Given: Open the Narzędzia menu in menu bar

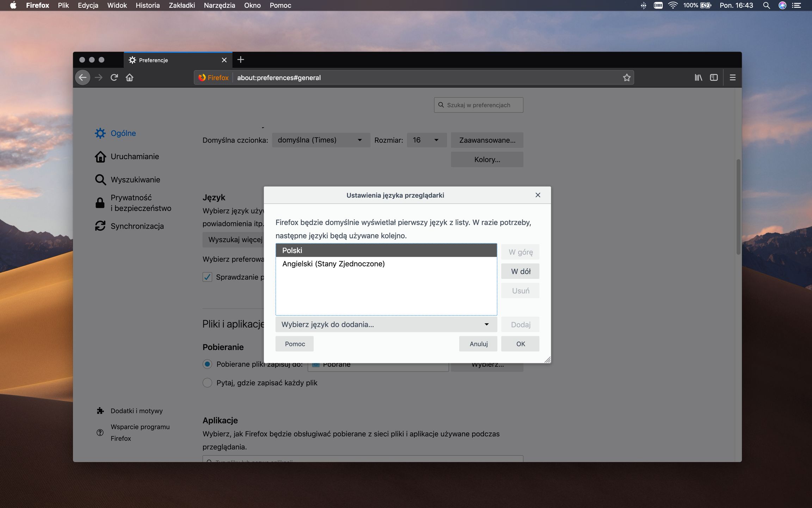Looking at the screenshot, I should click(x=219, y=5).
